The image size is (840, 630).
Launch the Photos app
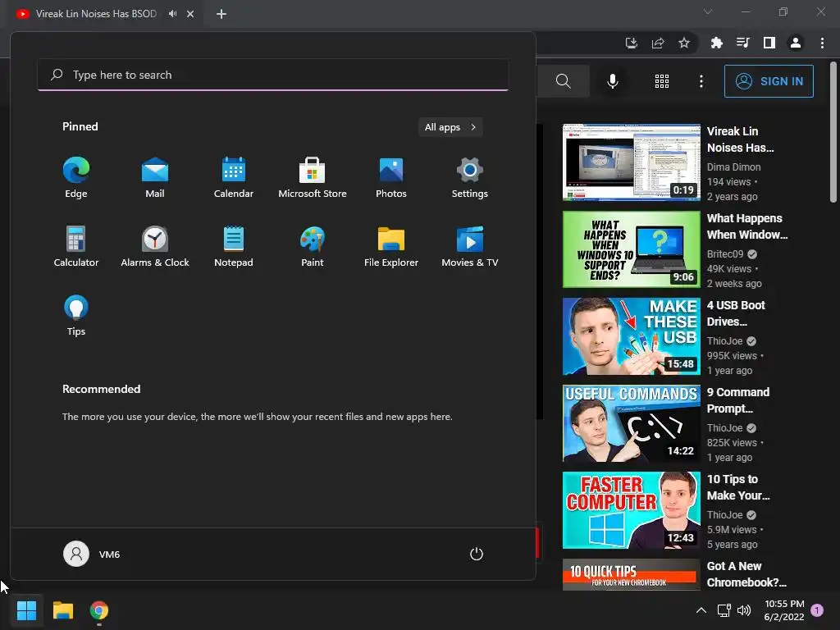click(391, 178)
